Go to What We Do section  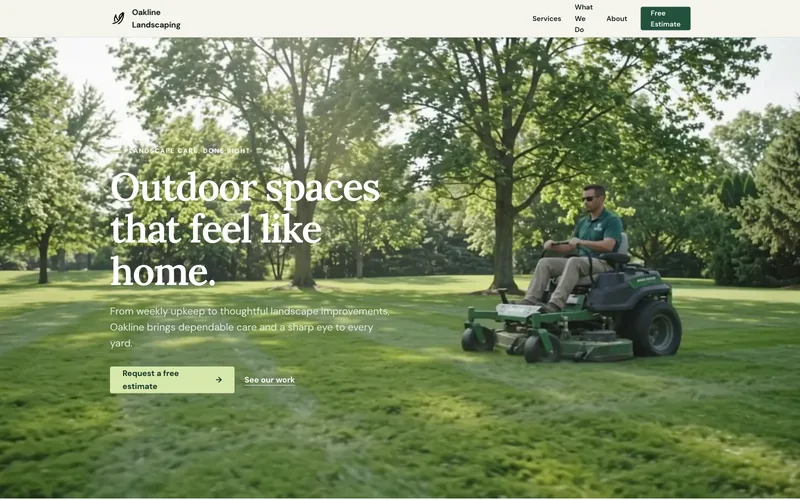pyautogui.click(x=583, y=18)
